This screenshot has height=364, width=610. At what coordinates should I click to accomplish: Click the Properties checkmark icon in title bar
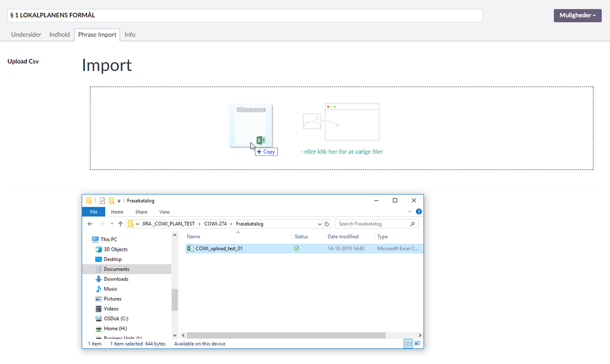point(102,201)
